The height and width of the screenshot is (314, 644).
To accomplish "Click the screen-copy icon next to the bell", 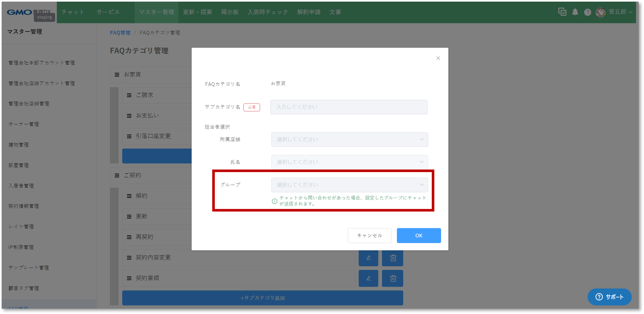I will 562,12.
